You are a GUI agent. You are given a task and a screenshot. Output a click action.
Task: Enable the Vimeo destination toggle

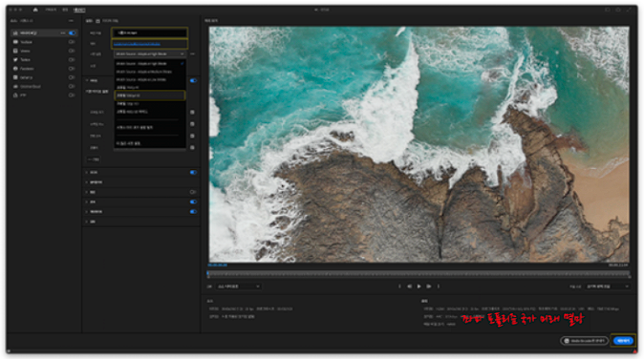(x=72, y=51)
